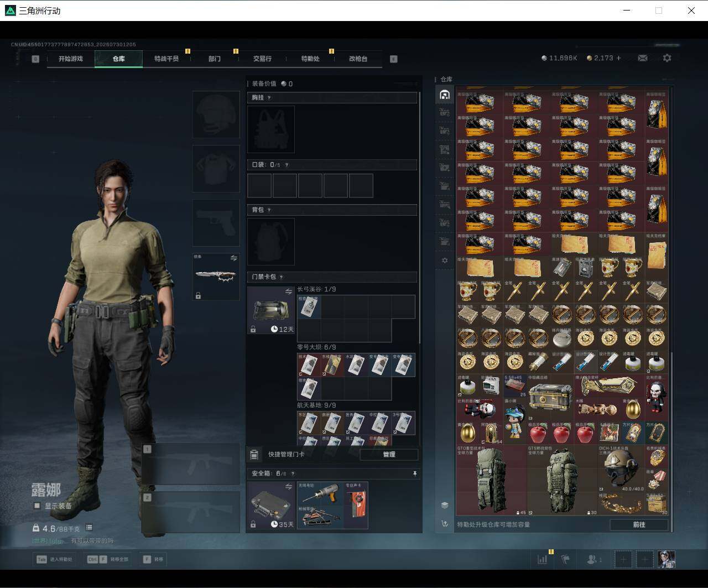Open the statistics chart icon in bottom bar

pyautogui.click(x=543, y=559)
